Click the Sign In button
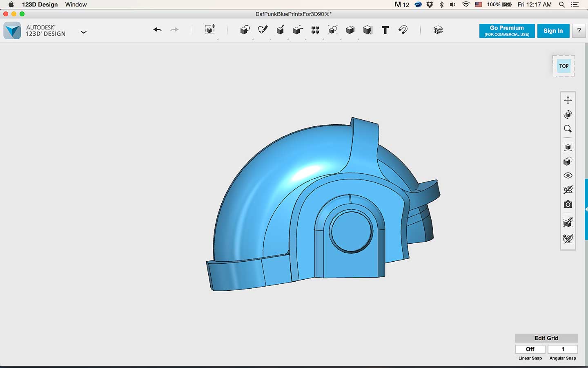The image size is (588, 368). (553, 31)
